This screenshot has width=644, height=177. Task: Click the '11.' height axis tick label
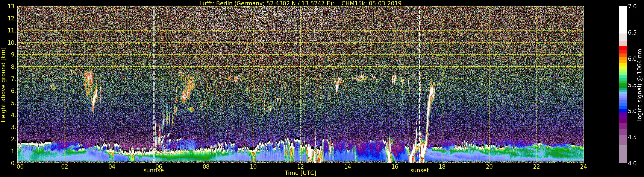12,31
